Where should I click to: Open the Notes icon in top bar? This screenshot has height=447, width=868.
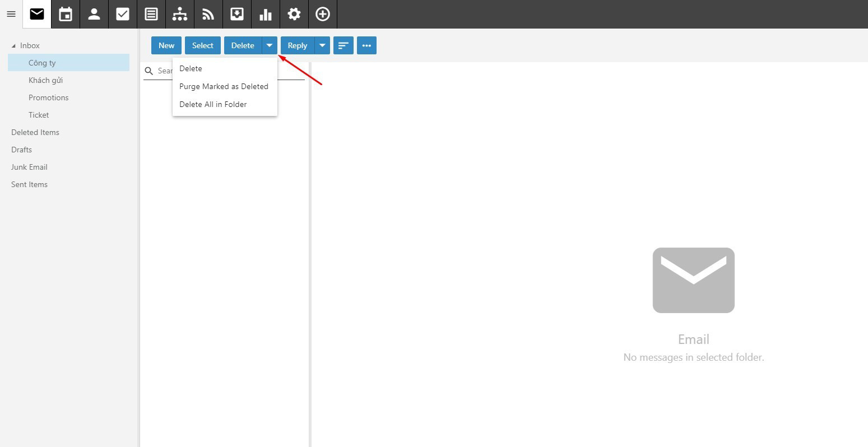151,14
